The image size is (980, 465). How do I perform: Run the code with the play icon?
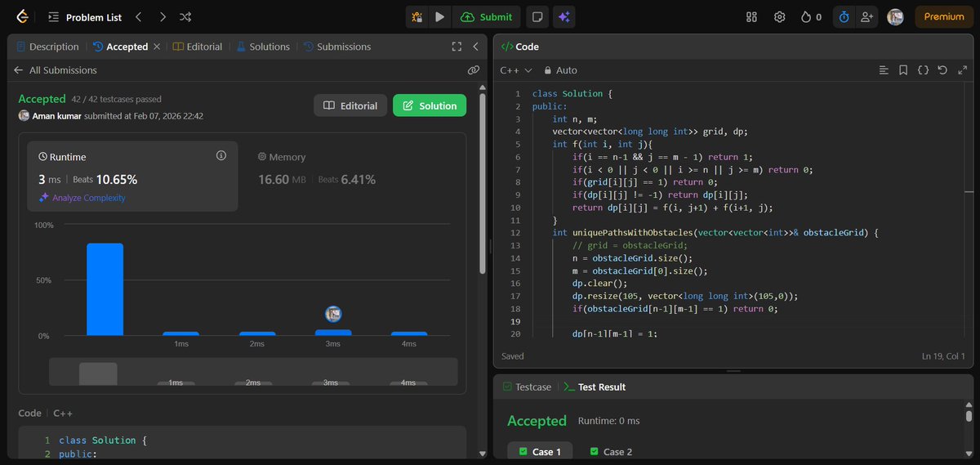click(x=440, y=16)
